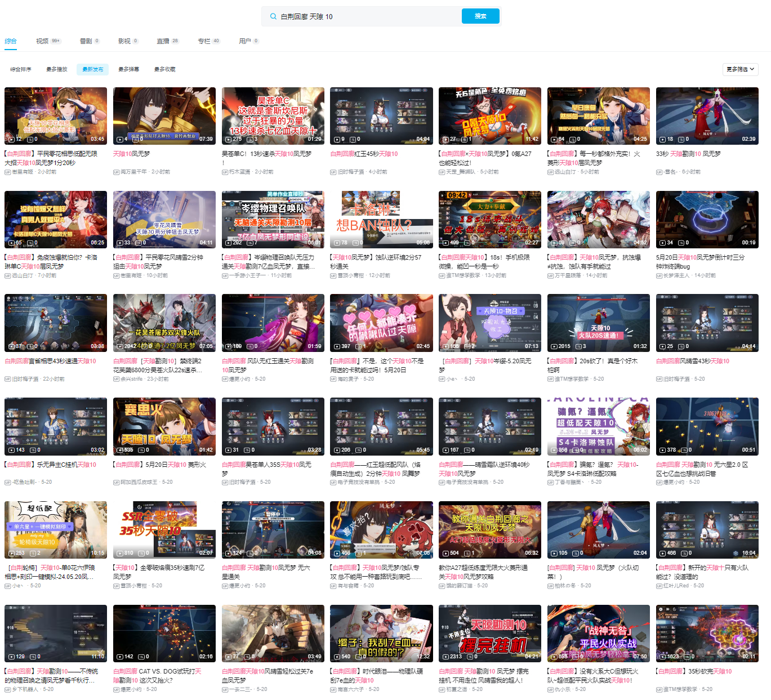The image size is (771, 700).
Task: Open video titled 20s砍了！真是个好木桩啊
Action: click(592, 365)
